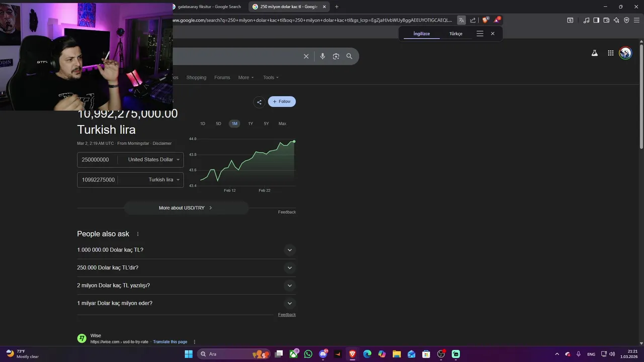
Task: Click Feedback link under People also ask
Action: [287, 315]
